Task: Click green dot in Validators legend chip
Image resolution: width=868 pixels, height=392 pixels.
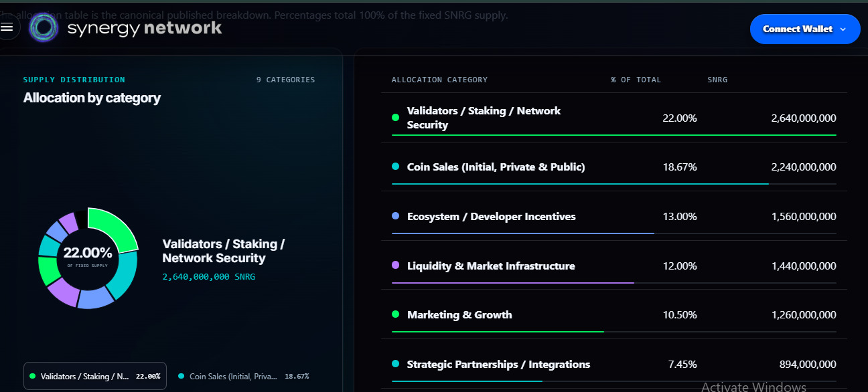Action: pyautogui.click(x=31, y=376)
